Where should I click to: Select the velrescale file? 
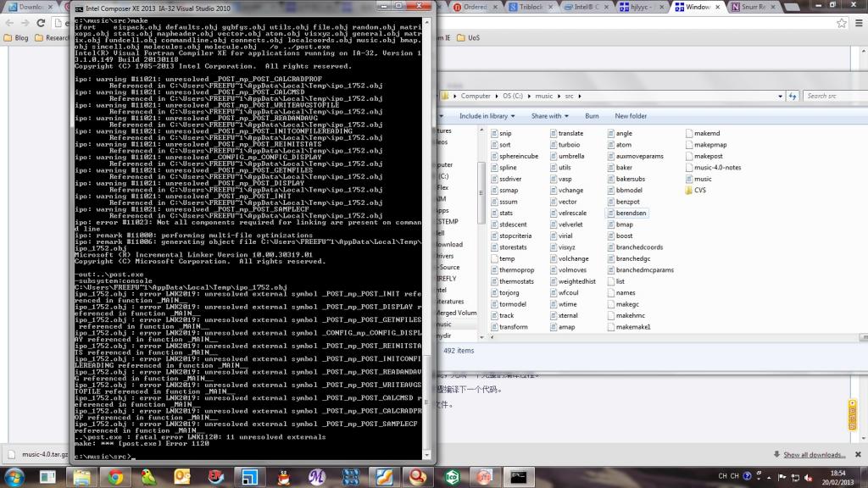coord(569,213)
